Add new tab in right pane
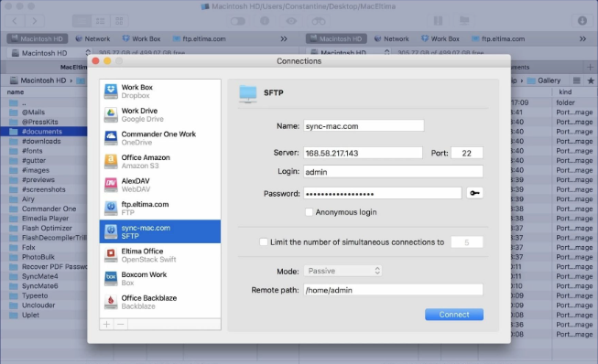This screenshot has width=598, height=364. click(591, 68)
